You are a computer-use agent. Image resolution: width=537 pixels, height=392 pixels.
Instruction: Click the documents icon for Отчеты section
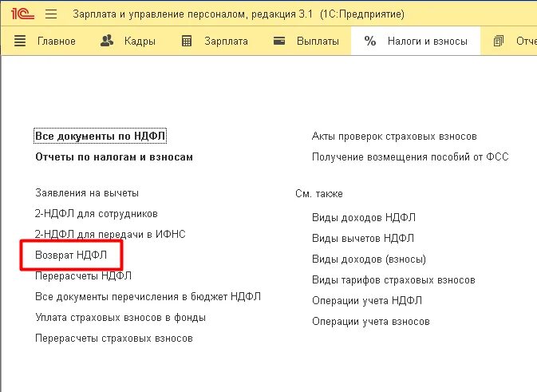click(x=499, y=42)
